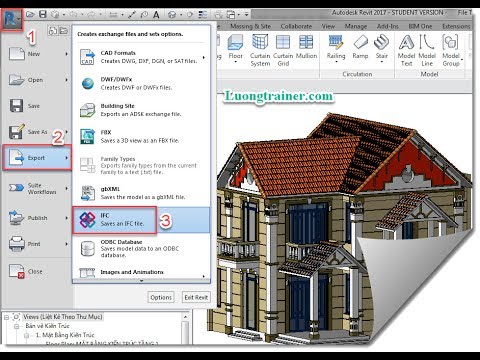
Task: Select the Curtain Grid tool
Action: [x=283, y=50]
